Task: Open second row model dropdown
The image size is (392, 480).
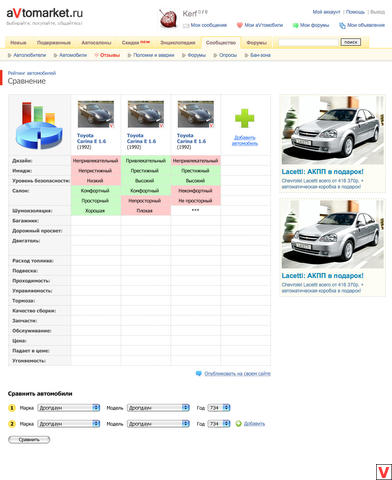Action: pyautogui.click(x=158, y=424)
